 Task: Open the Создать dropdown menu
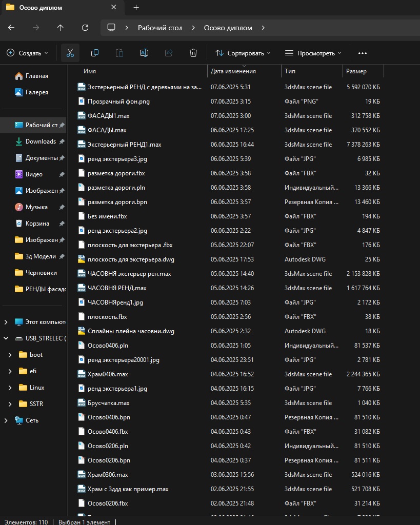coord(28,53)
